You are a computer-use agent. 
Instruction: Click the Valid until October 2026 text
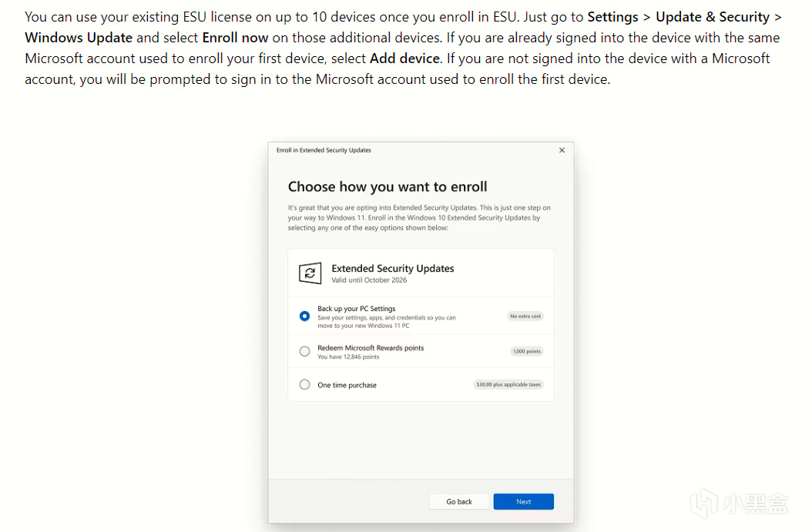pyautogui.click(x=369, y=280)
